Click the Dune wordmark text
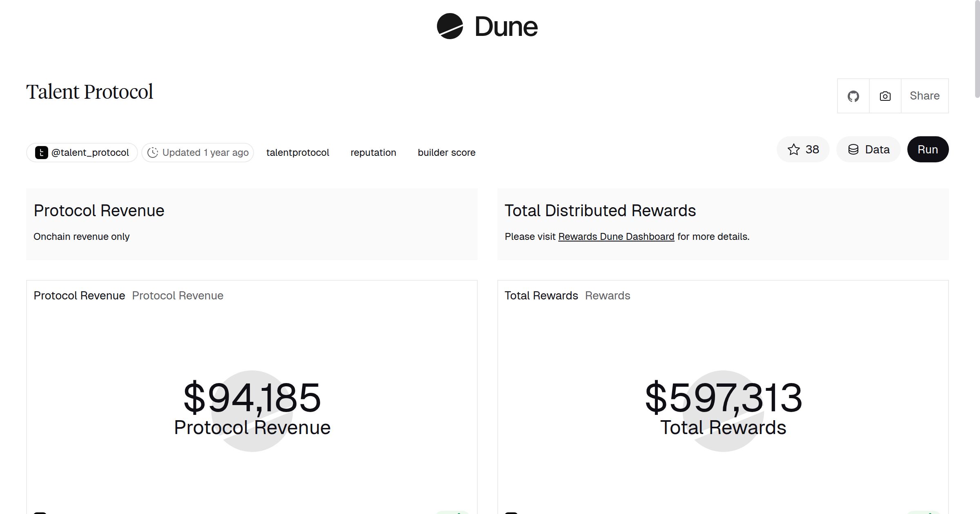This screenshot has height=514, width=980. pos(506,27)
